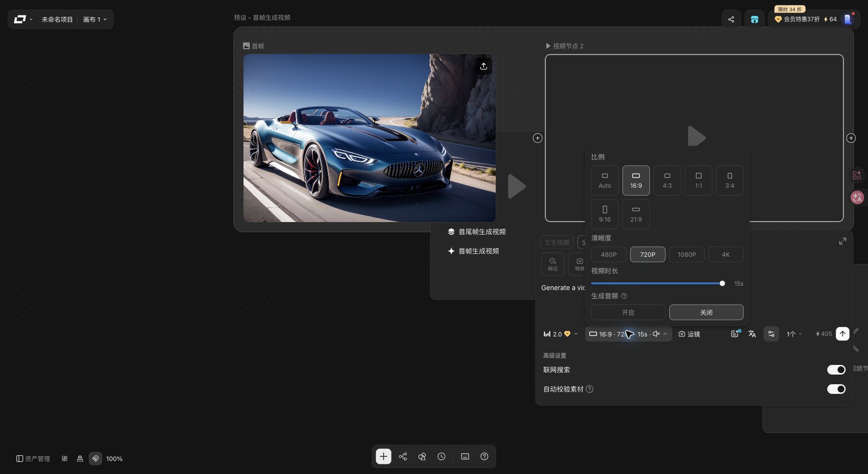Select 首帧生成视频 menu option

click(473, 251)
